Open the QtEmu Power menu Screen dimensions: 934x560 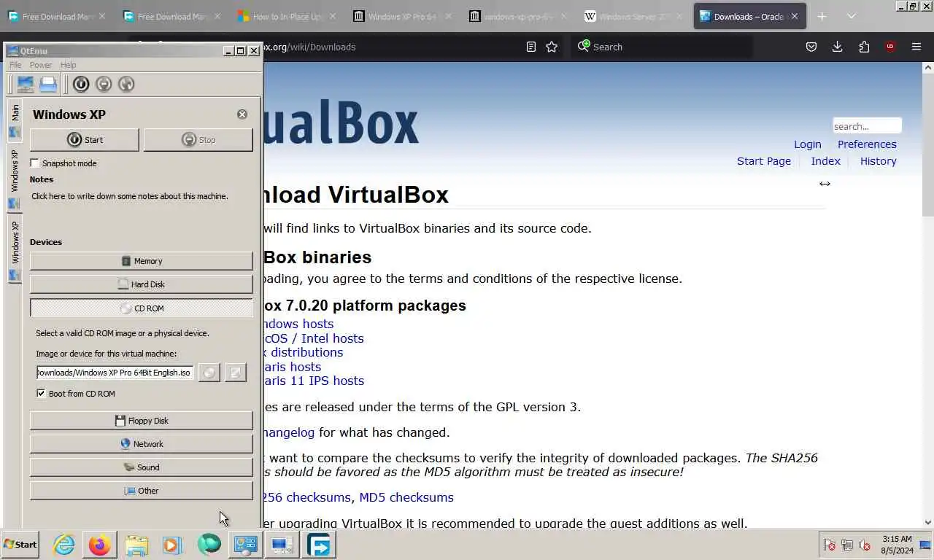pyautogui.click(x=41, y=65)
